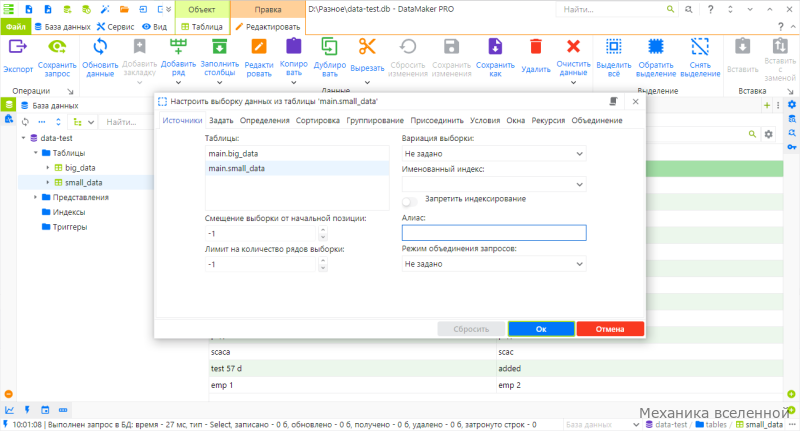Open dropdown arrow under Очистить данные
This screenshot has height=431, width=800.
click(x=573, y=83)
